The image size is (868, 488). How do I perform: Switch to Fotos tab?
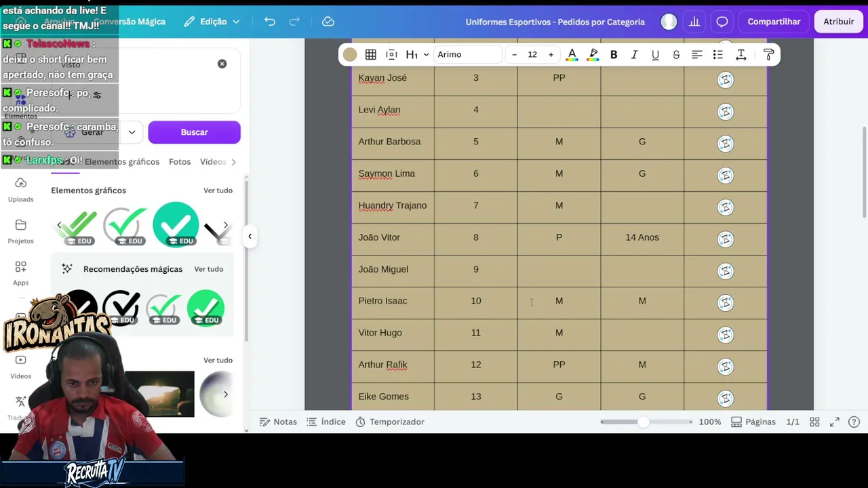coord(180,162)
